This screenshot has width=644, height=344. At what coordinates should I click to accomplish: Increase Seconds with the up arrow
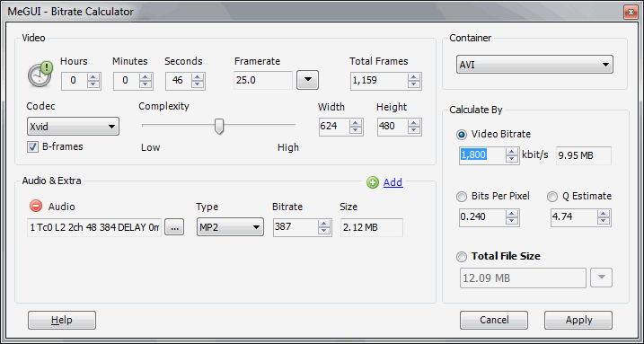198,77
